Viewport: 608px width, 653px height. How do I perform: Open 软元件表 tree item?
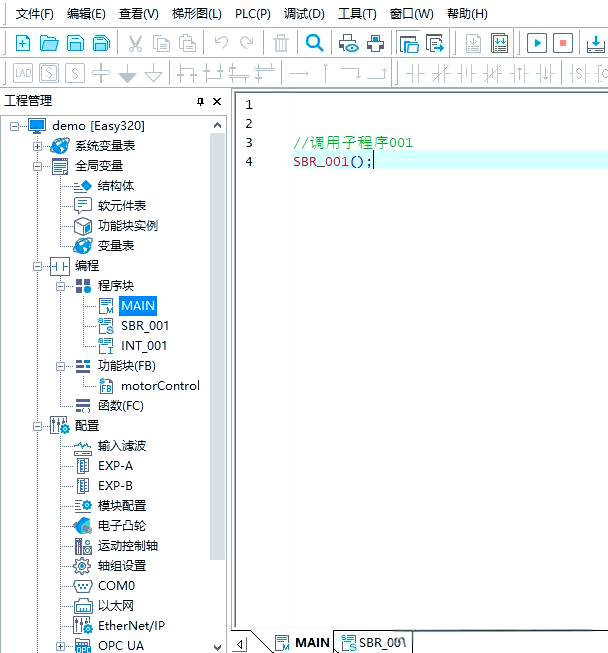(x=122, y=206)
